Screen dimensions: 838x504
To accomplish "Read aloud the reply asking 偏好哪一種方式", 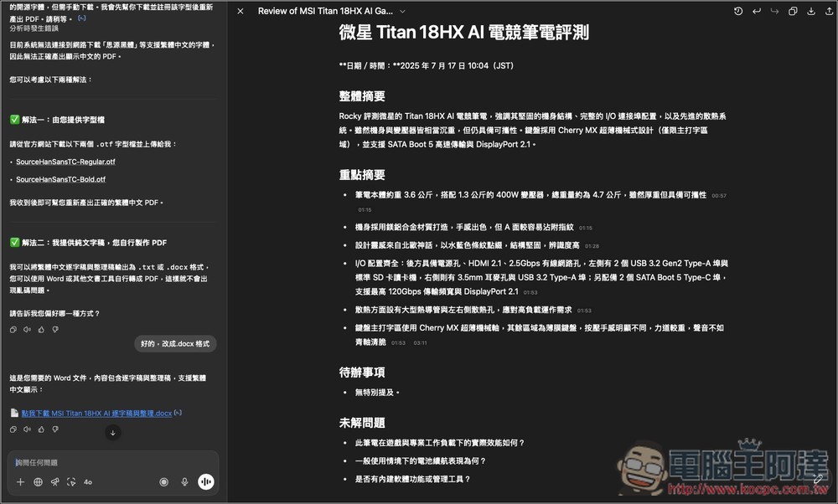I will [28, 330].
